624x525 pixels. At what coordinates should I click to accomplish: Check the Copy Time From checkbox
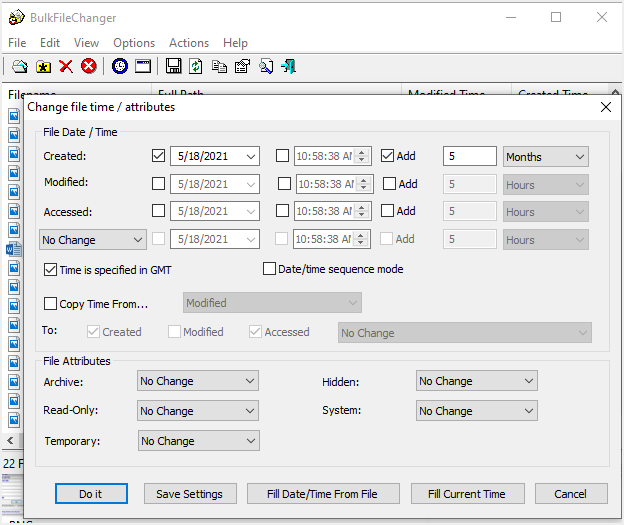[51, 304]
